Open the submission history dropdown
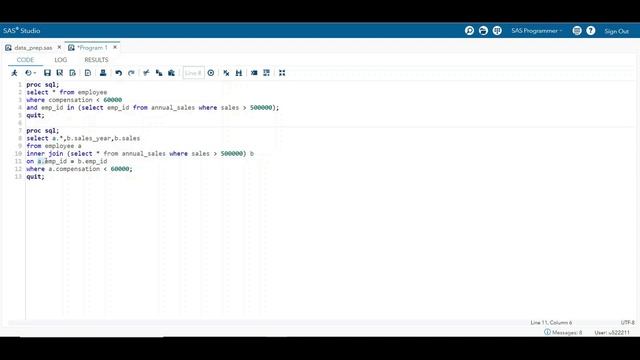The height and width of the screenshot is (360, 640). 30,73
